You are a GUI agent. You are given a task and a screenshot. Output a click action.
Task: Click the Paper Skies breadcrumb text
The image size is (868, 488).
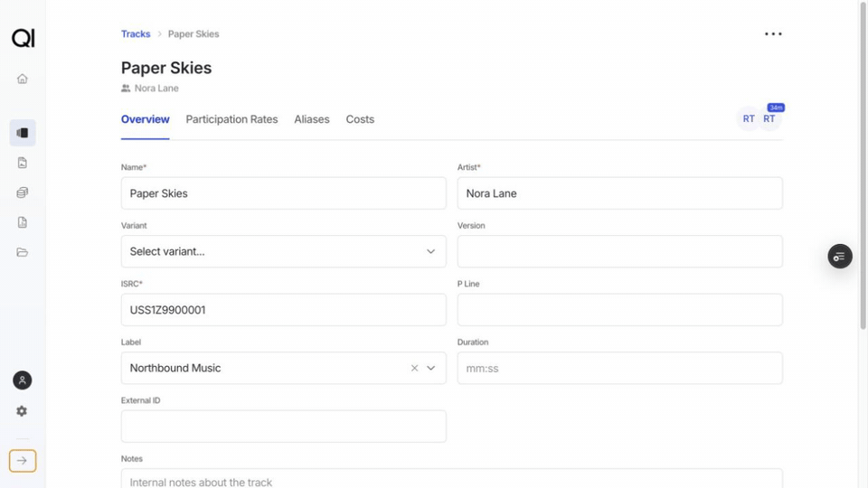coord(193,33)
